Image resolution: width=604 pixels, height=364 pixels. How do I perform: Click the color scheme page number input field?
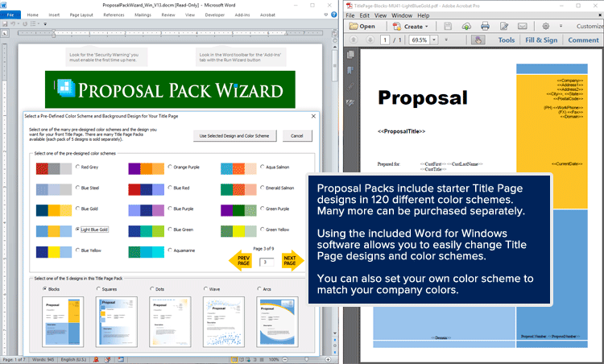click(x=267, y=263)
